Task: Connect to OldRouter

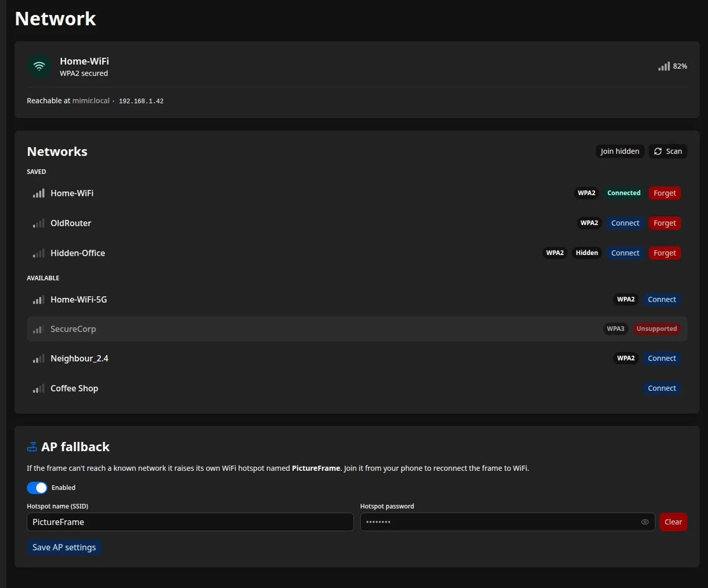Action: (x=625, y=223)
